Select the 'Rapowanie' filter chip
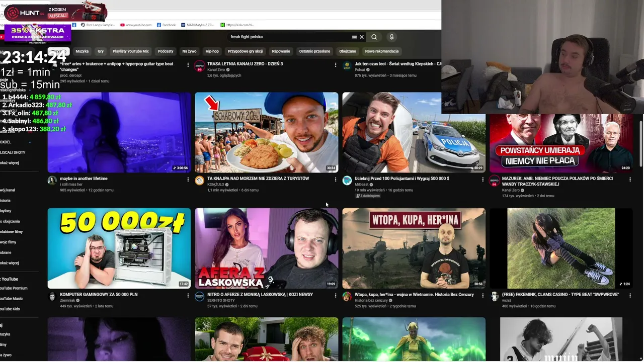This screenshot has width=644, height=362. 281,51
